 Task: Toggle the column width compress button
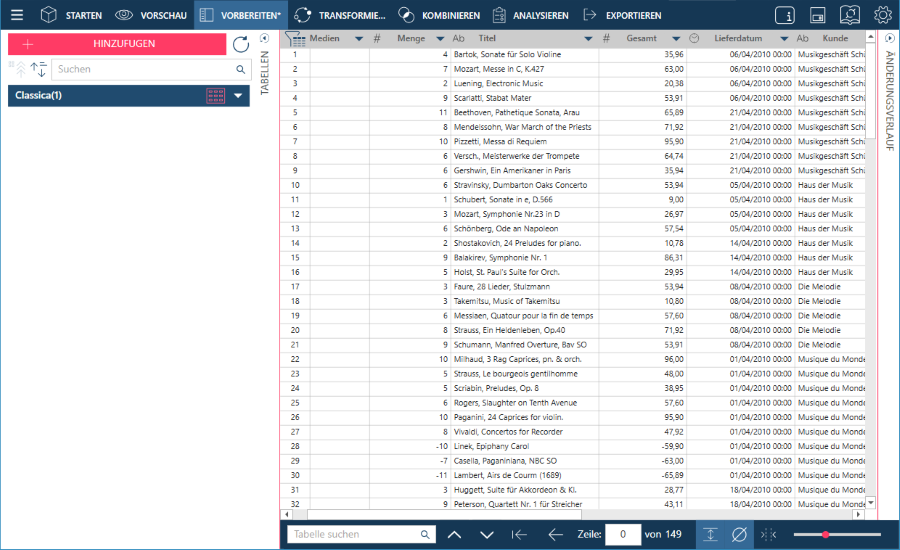pyautogui.click(x=768, y=534)
